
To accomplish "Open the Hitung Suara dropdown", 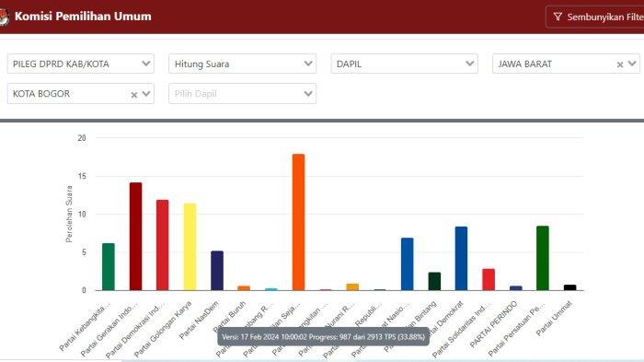I will coord(242,64).
